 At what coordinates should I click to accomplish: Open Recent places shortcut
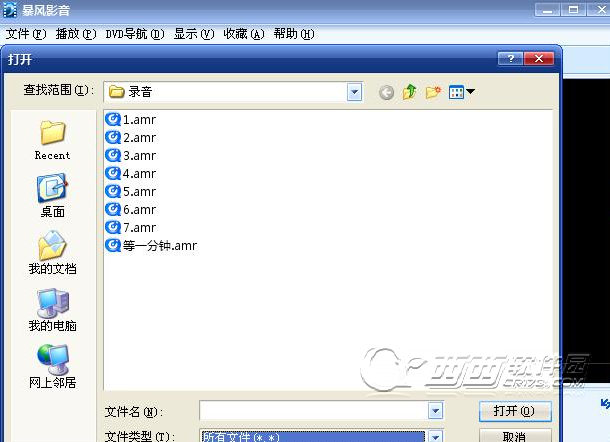point(53,140)
